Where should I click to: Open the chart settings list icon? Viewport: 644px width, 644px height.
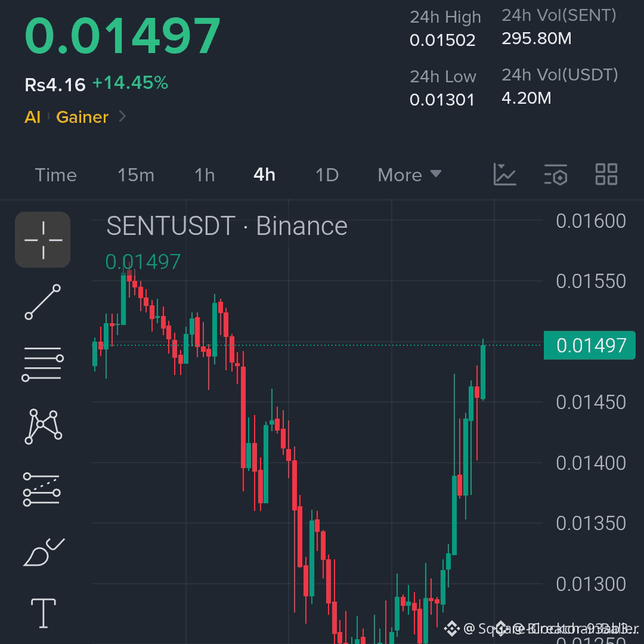(556, 175)
